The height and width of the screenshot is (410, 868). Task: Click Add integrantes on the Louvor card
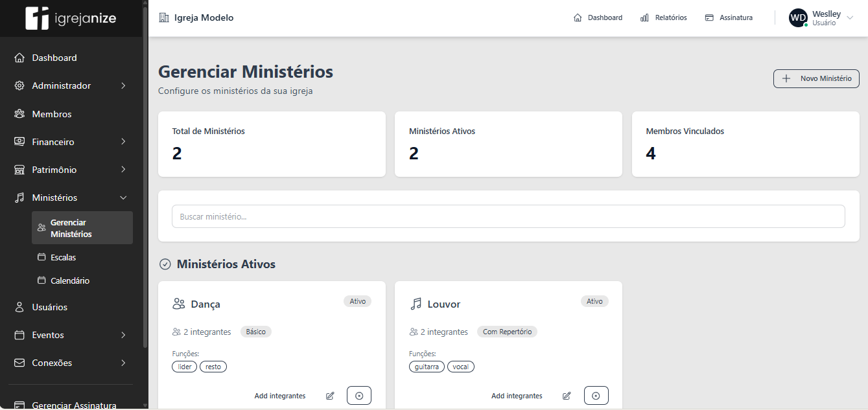click(x=517, y=396)
